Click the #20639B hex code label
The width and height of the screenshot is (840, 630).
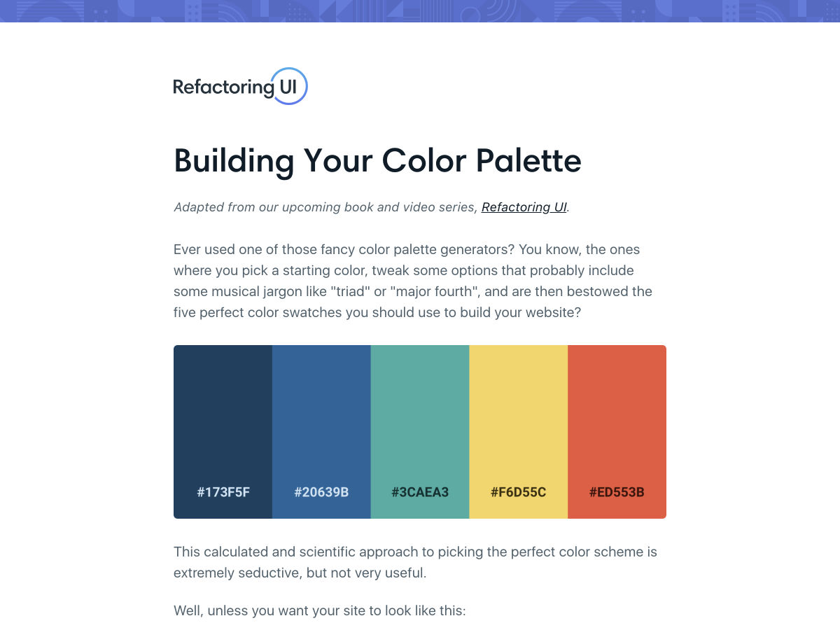point(321,492)
